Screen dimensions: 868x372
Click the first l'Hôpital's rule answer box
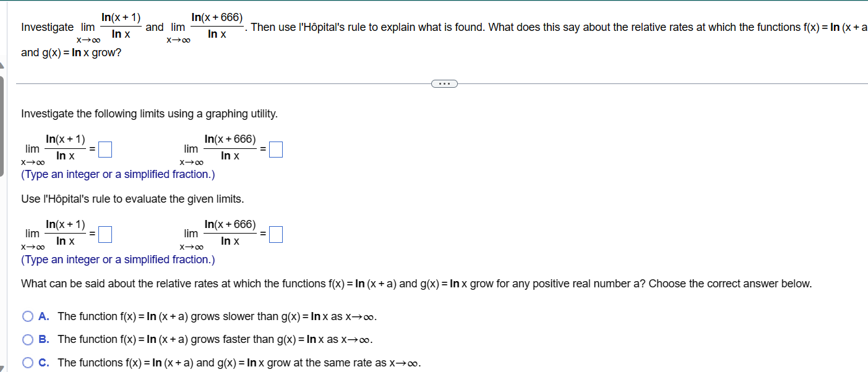(105, 234)
